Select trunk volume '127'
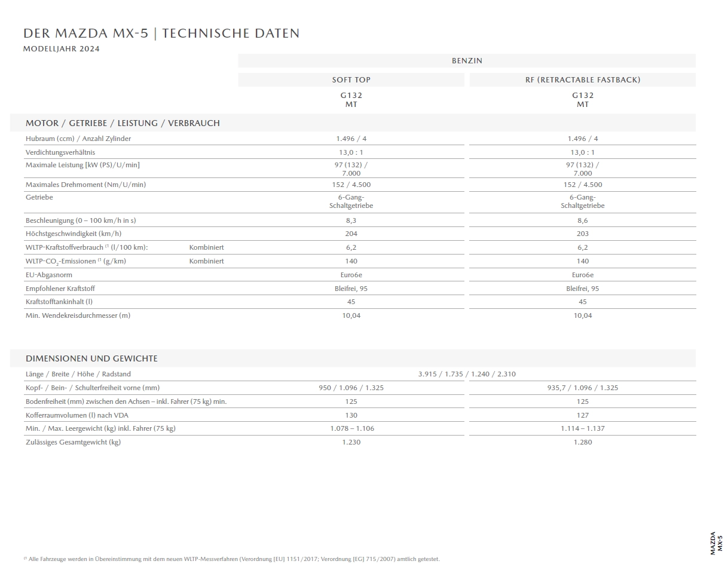The width and height of the screenshot is (728, 567). click(583, 415)
